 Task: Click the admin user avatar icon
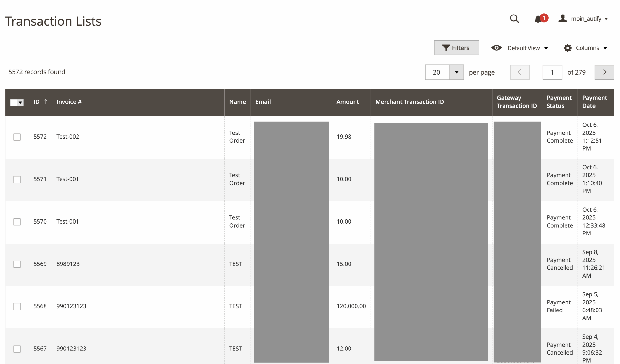tap(563, 18)
